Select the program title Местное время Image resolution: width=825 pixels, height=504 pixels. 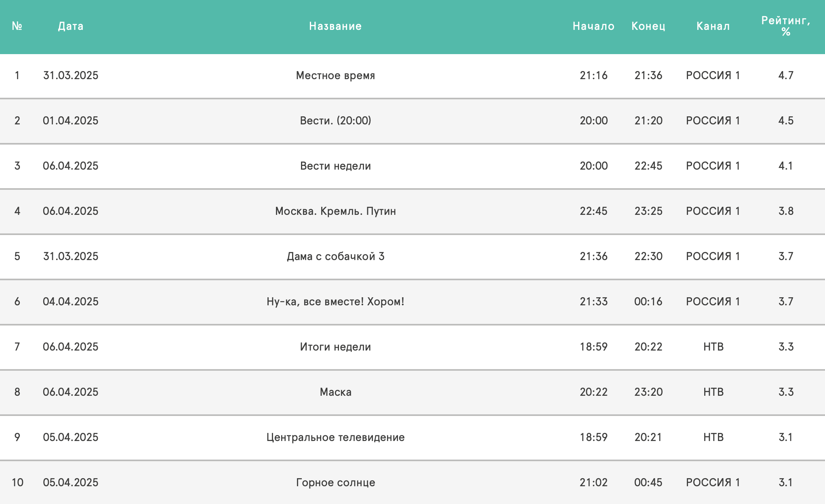click(335, 76)
